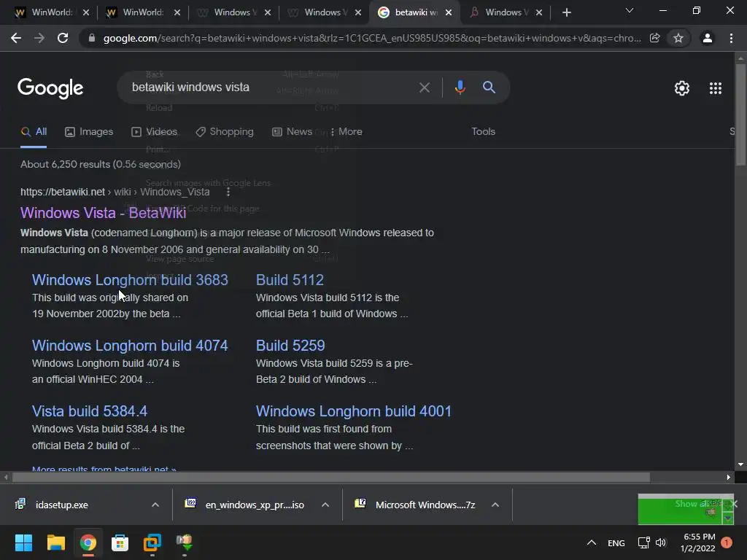Click network icon in system tray
Screen dimensions: 747x560
coord(643,542)
